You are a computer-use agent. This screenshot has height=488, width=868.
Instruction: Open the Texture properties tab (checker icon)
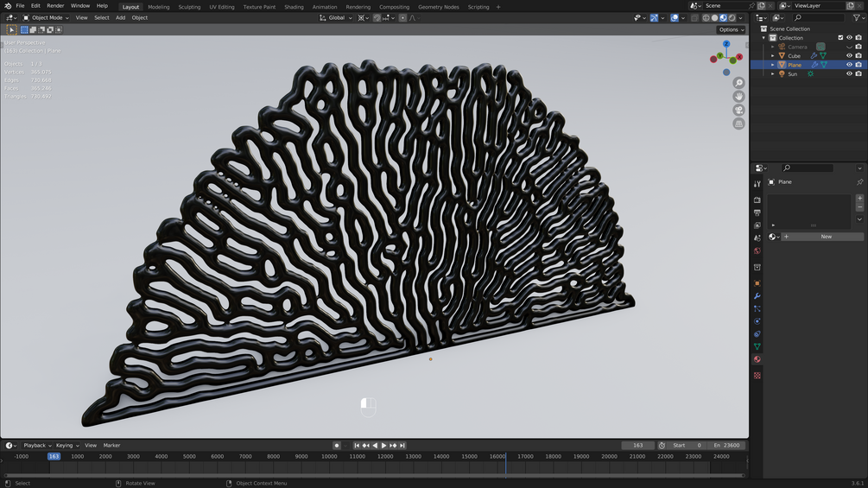click(x=757, y=376)
